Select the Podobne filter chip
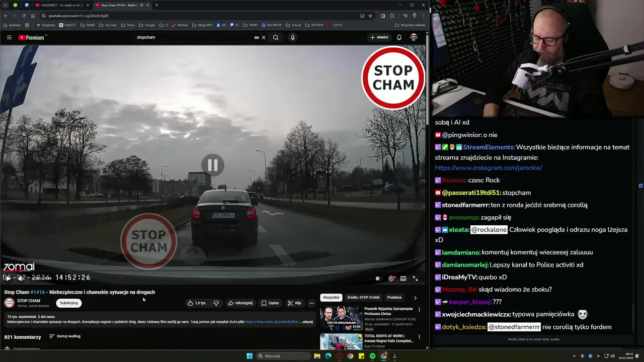This screenshot has width=644, height=362. (394, 298)
